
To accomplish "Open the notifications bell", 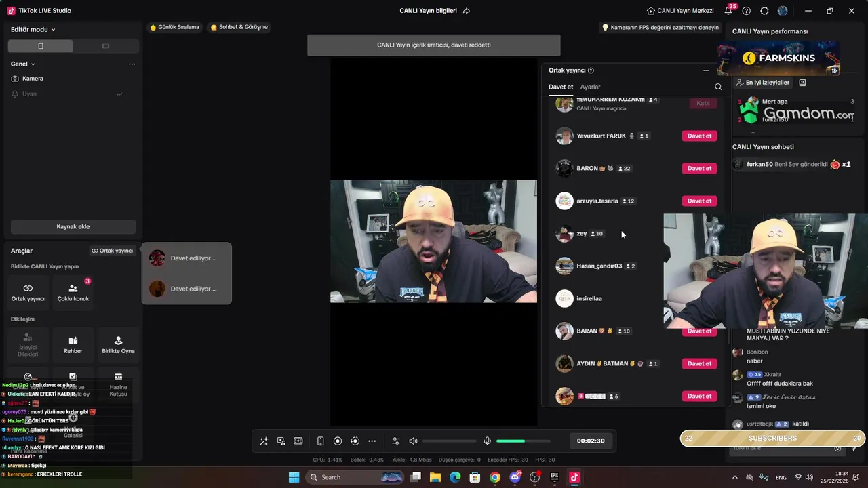I will (x=728, y=11).
